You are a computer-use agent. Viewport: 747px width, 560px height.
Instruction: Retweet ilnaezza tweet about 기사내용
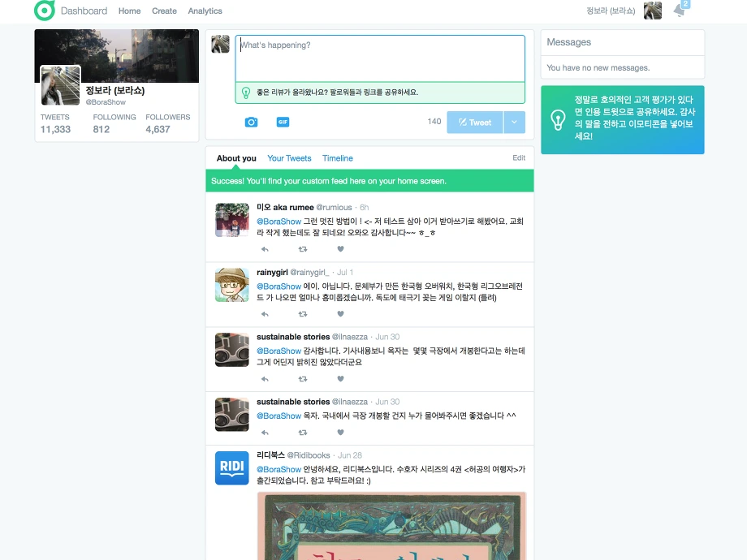pyautogui.click(x=303, y=379)
